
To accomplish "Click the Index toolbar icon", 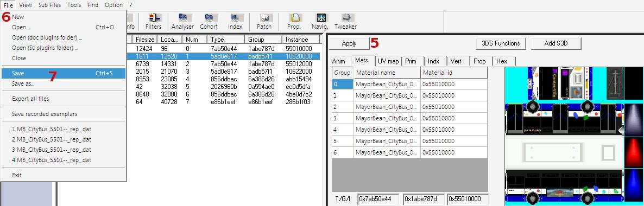I will click(235, 21).
